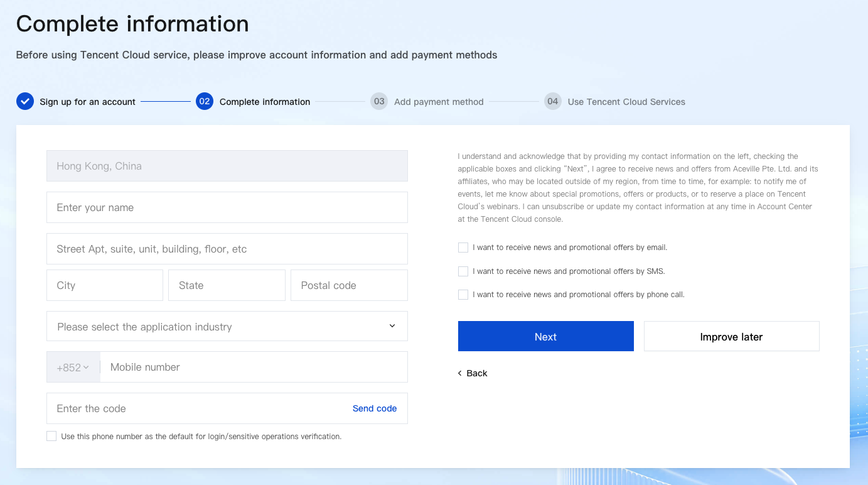This screenshot has height=485, width=868.
Task: Click the step 04 circle icon
Action: tap(552, 101)
